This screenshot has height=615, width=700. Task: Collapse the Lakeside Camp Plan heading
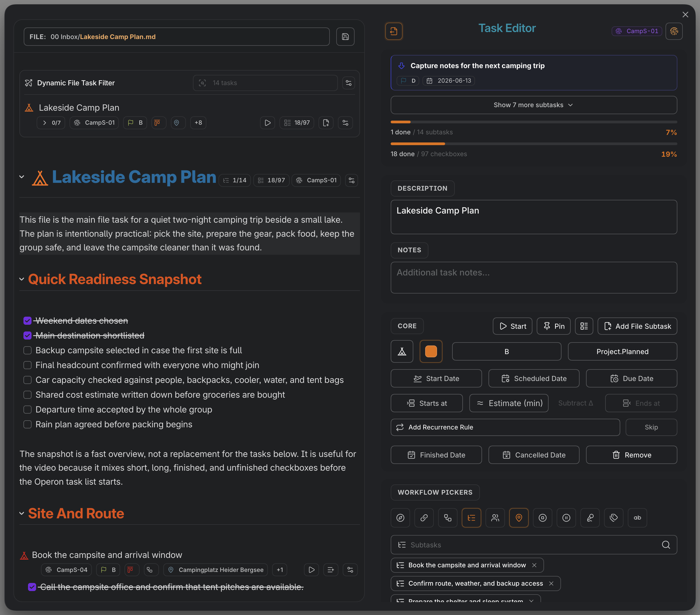[x=22, y=177]
